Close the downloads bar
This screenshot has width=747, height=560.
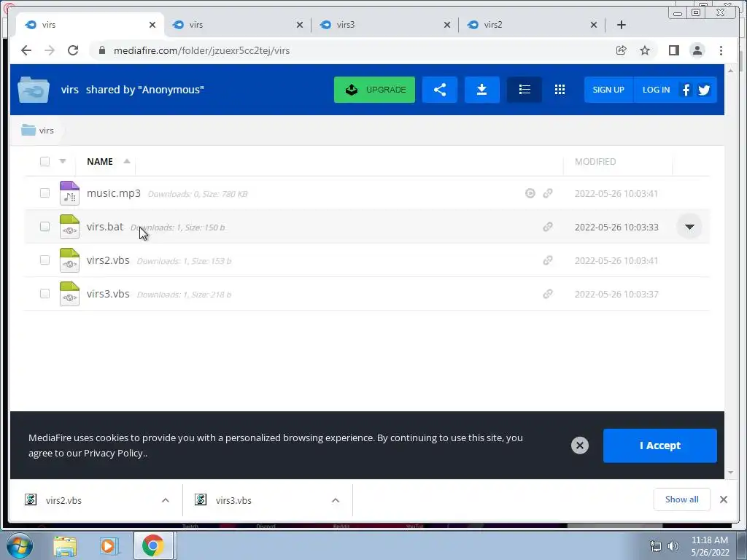pyautogui.click(x=723, y=499)
